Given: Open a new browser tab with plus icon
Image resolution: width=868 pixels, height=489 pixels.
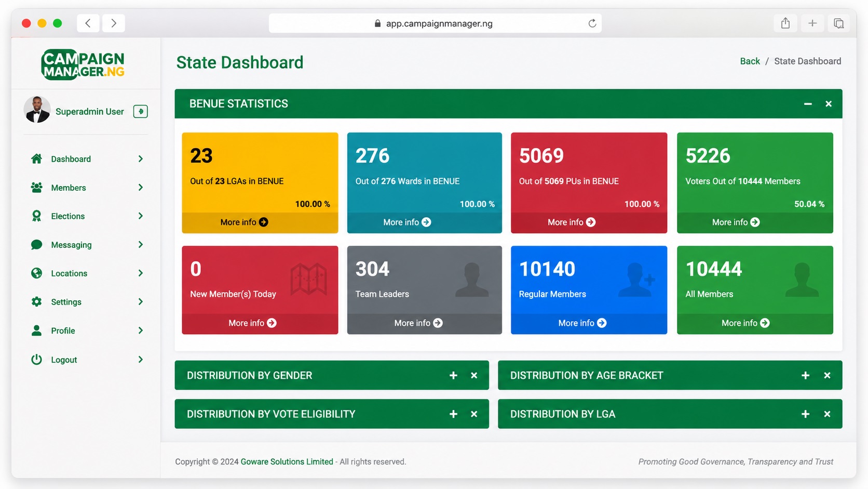Looking at the screenshot, I should pos(812,23).
